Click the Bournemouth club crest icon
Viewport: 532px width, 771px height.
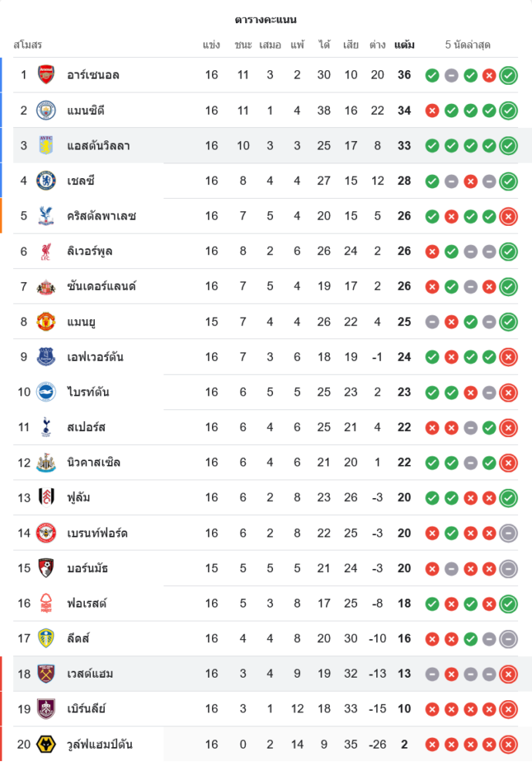(46, 568)
